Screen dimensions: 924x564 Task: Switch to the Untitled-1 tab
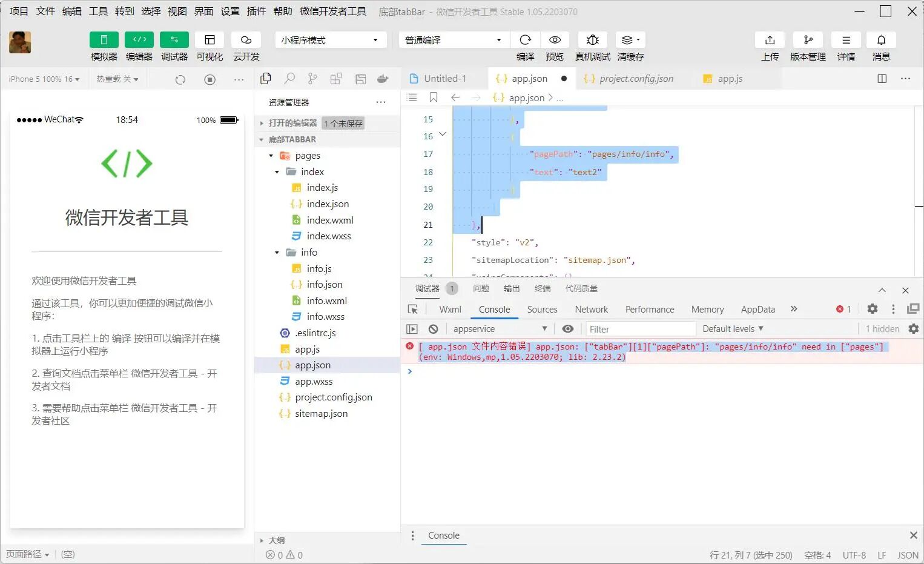(445, 79)
